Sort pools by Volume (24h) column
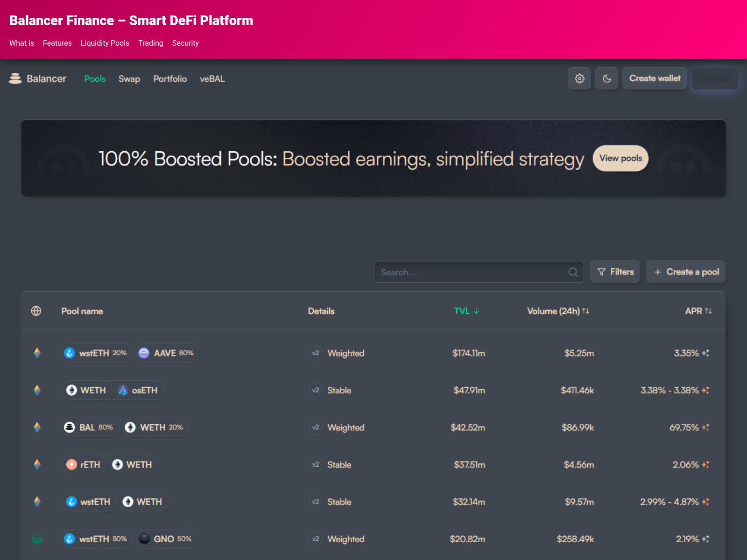 click(x=558, y=311)
